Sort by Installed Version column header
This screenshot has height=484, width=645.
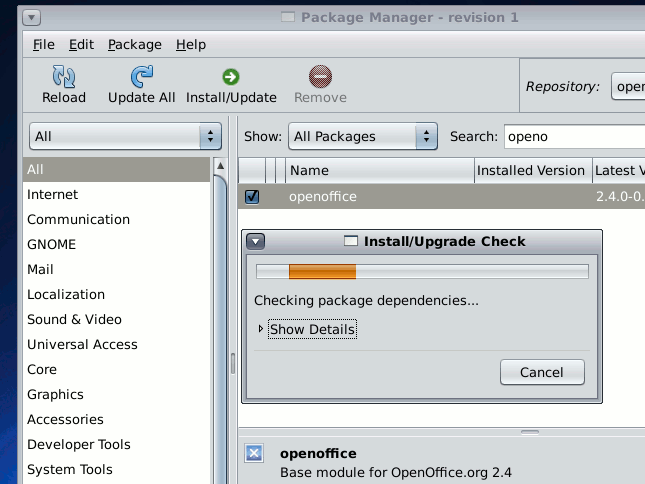click(x=533, y=170)
